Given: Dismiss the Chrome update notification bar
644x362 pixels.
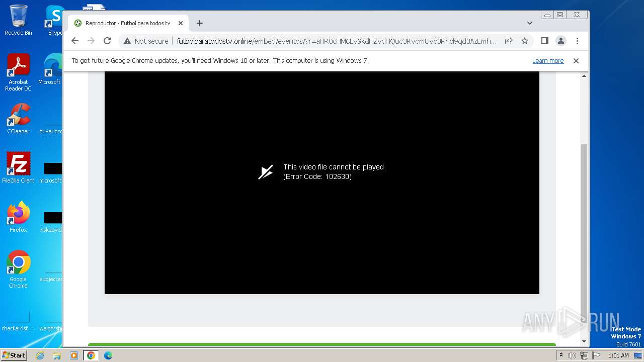Looking at the screenshot, I should 576,61.
